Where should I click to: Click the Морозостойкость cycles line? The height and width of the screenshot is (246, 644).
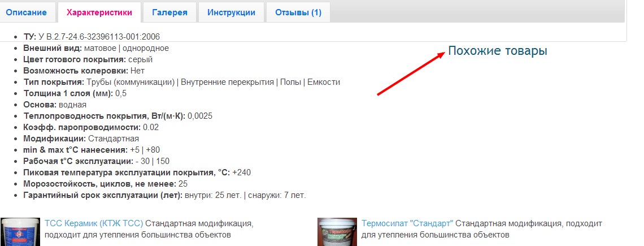point(106,184)
